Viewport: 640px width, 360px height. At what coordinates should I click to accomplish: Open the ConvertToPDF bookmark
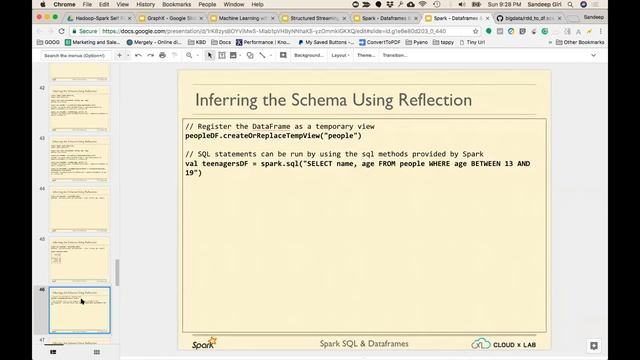[x=379, y=42]
